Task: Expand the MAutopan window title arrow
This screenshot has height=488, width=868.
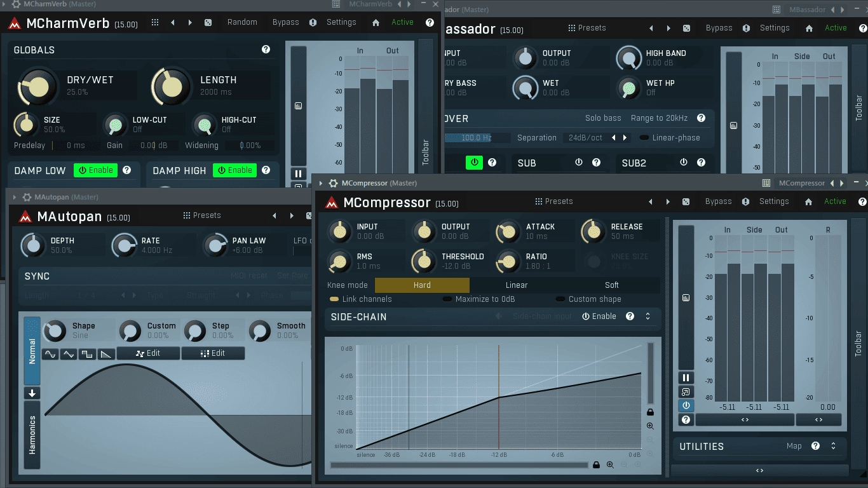Action: click(x=15, y=197)
